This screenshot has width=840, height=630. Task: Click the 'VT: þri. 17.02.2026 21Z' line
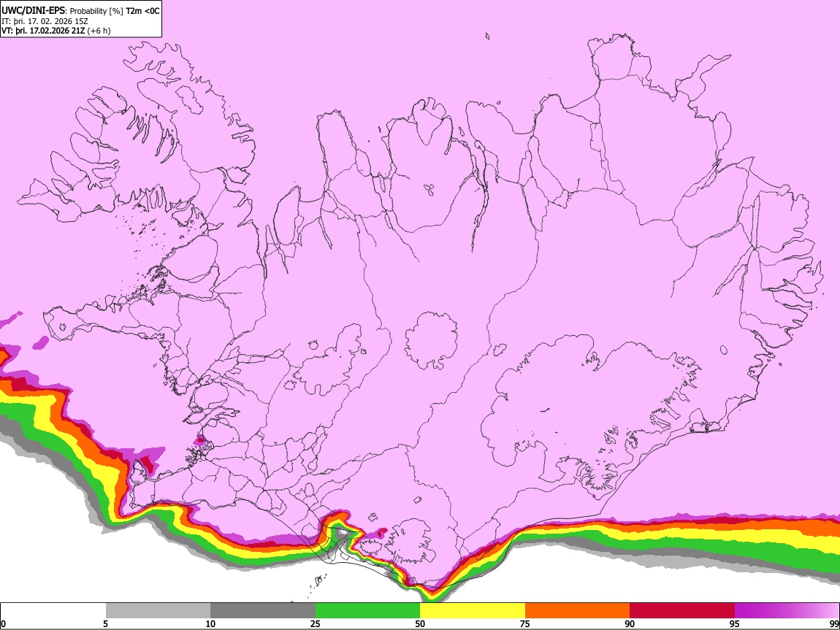43,31
